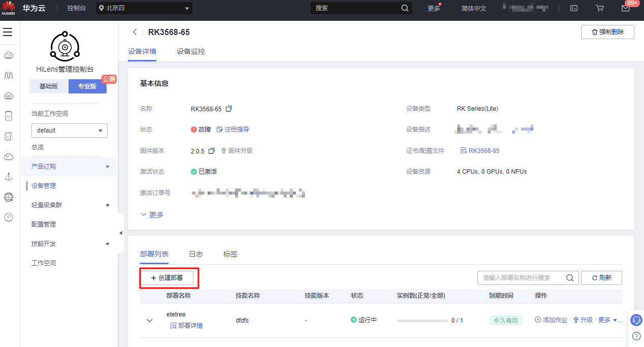Open the IP sidebar service icon

click(8, 217)
